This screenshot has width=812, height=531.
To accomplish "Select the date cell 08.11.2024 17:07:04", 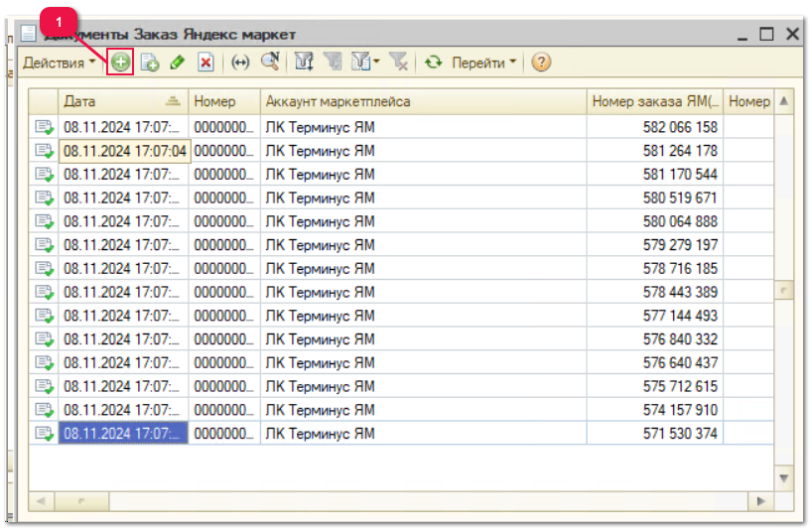I will tap(124, 151).
